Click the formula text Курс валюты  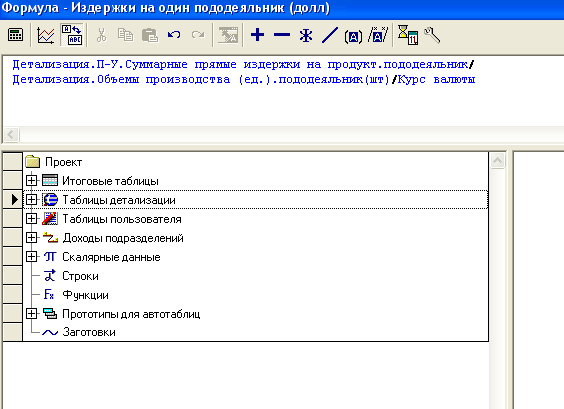436,79
